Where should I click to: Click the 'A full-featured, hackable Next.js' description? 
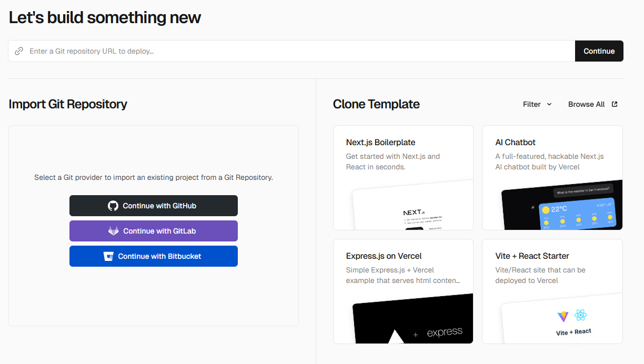coord(549,161)
